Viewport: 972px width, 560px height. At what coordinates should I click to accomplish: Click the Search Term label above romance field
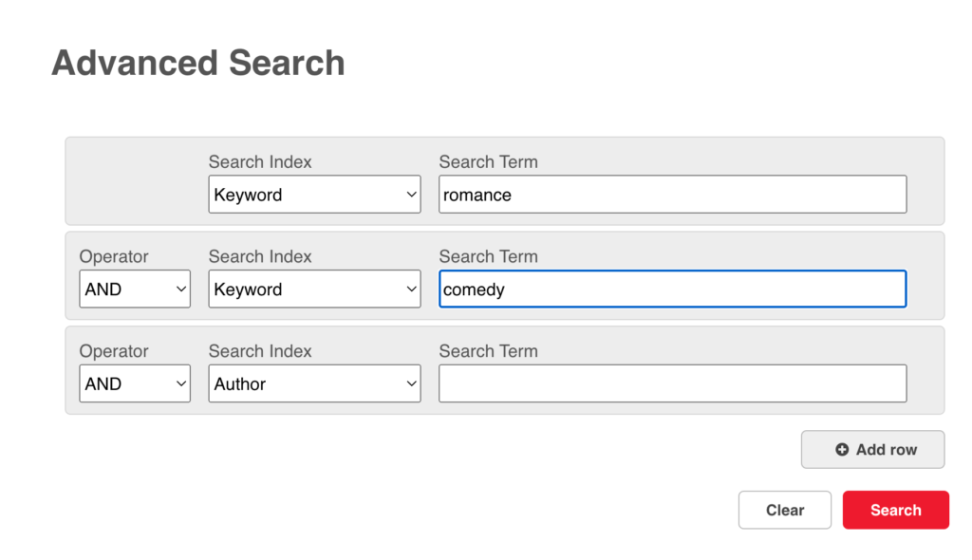point(489,162)
